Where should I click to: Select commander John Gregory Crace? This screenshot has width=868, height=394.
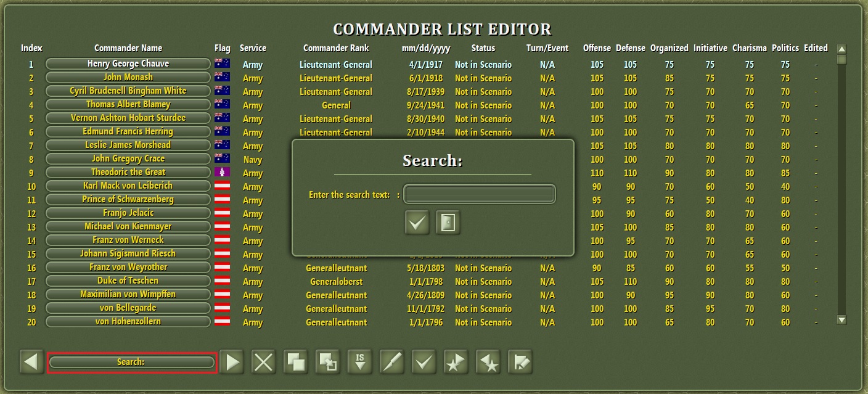[128, 158]
